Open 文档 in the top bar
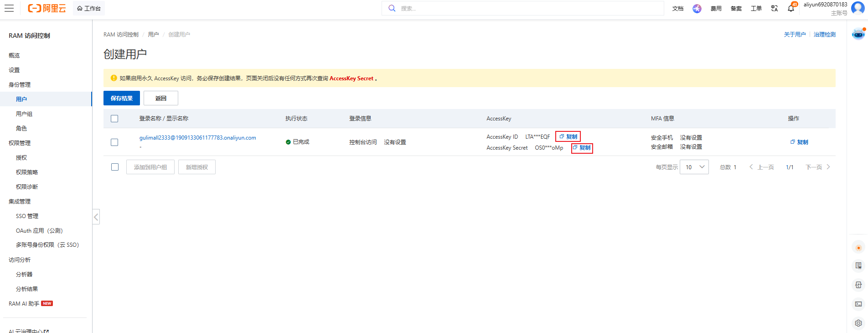Image resolution: width=868 pixels, height=333 pixels. (678, 8)
